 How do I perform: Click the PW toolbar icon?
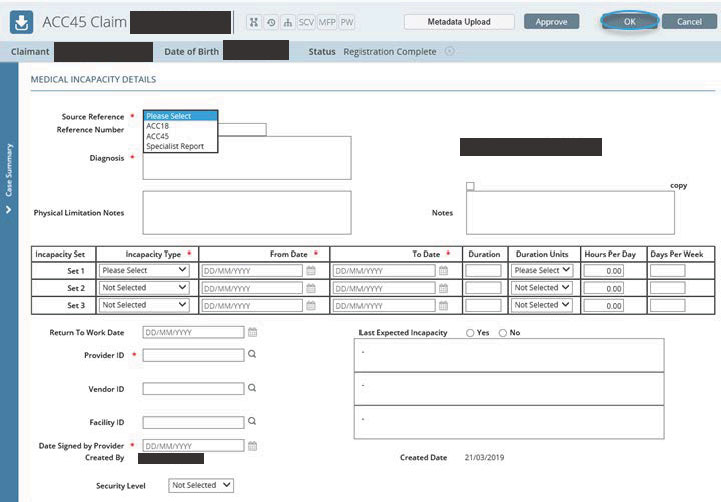coord(347,21)
